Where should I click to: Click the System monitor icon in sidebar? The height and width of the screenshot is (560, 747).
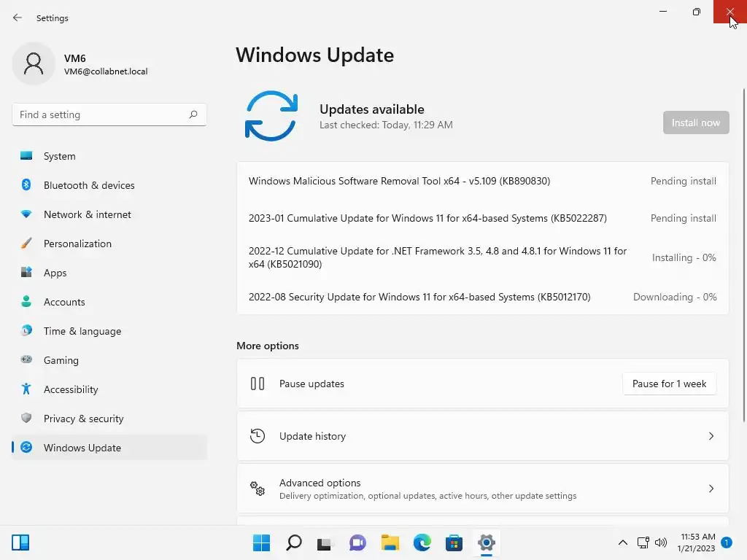pos(26,156)
